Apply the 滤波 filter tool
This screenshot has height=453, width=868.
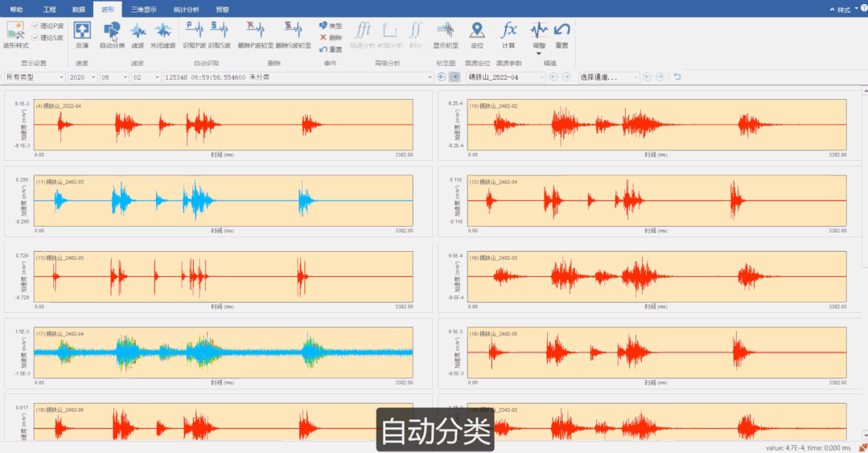coord(138,35)
